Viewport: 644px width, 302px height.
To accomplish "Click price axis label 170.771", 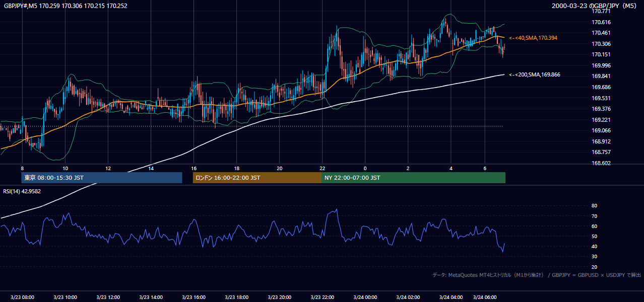I will (601, 11).
